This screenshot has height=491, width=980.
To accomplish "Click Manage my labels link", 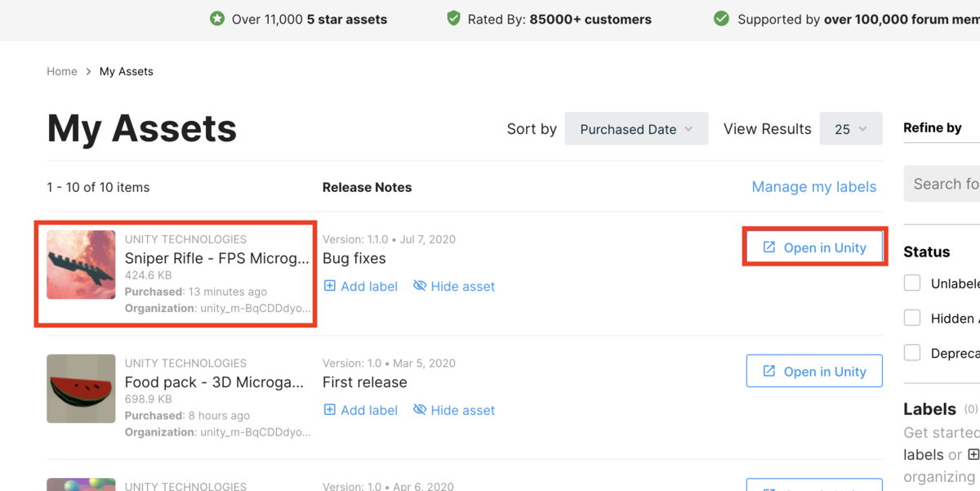I will click(x=814, y=187).
